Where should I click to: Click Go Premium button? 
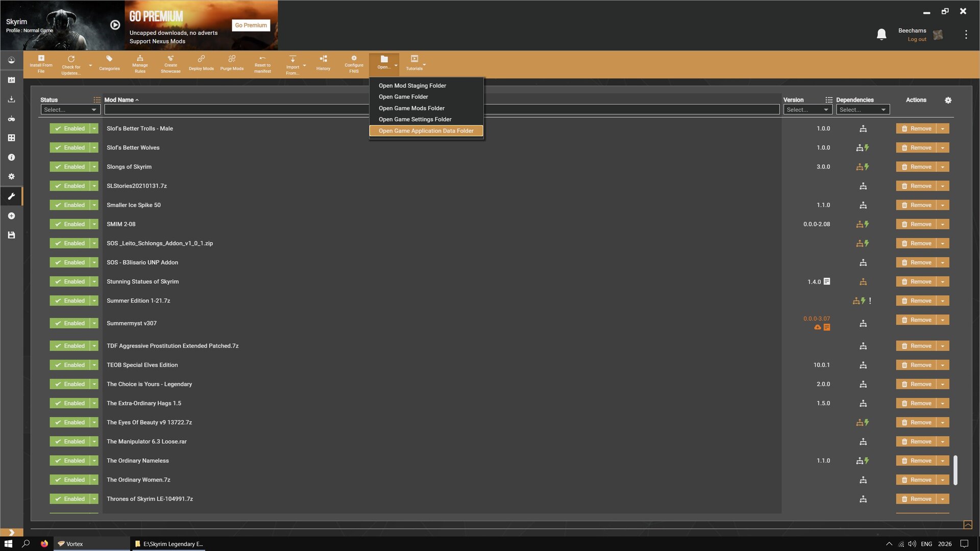point(251,25)
